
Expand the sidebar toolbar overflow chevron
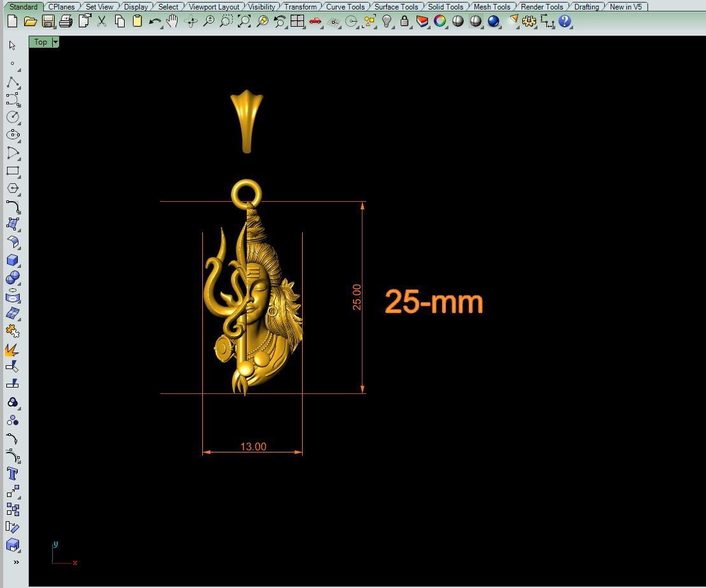tap(15, 562)
